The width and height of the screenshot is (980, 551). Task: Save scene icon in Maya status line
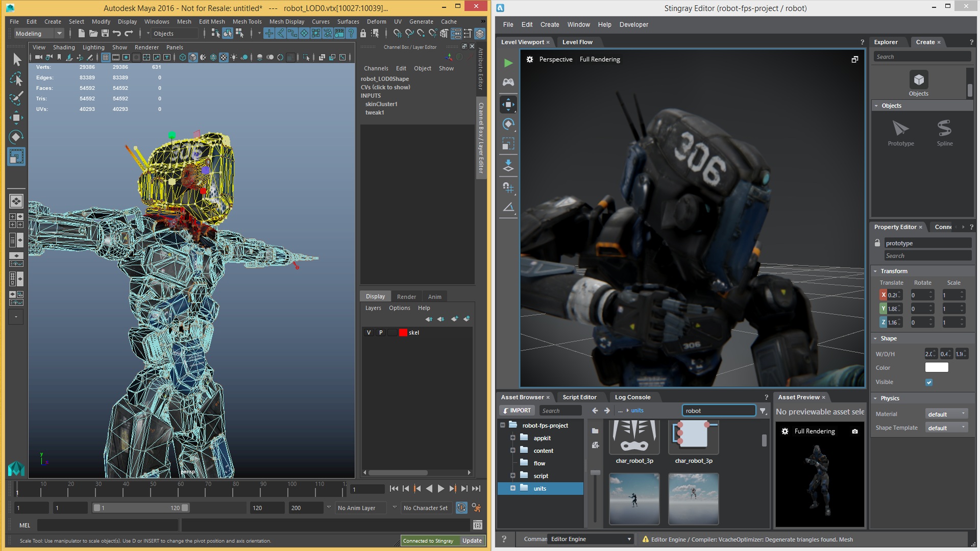pyautogui.click(x=105, y=34)
